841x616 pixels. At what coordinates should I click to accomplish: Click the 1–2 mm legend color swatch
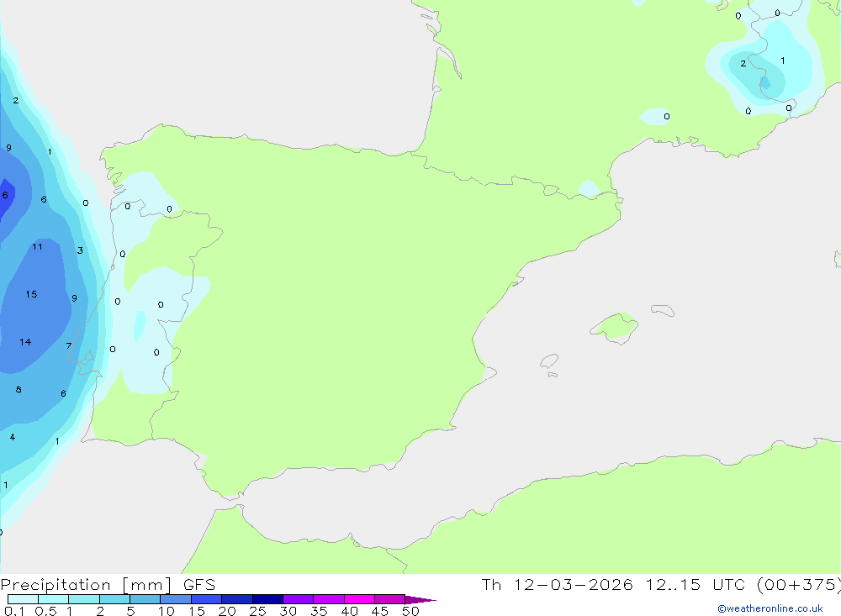point(84,599)
